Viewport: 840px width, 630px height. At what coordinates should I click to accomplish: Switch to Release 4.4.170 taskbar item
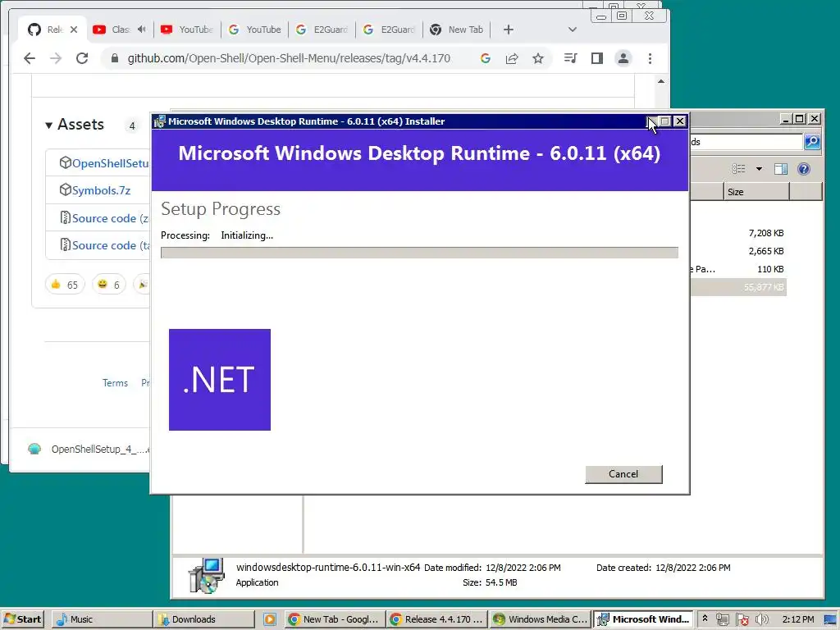tap(437, 619)
